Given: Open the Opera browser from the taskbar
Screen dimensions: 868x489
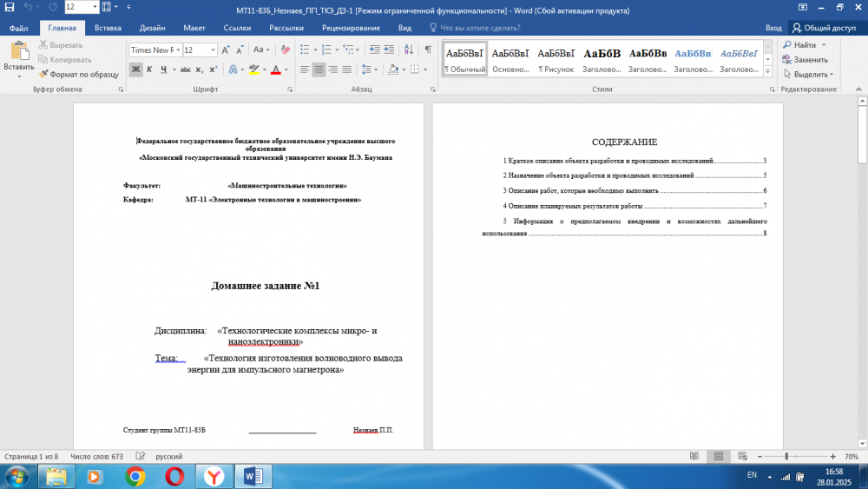Looking at the screenshot, I should tap(174, 476).
